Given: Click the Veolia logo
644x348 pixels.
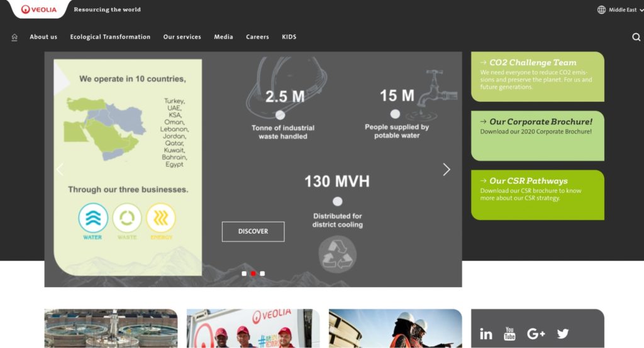Looking at the screenshot, I should click(x=38, y=9).
